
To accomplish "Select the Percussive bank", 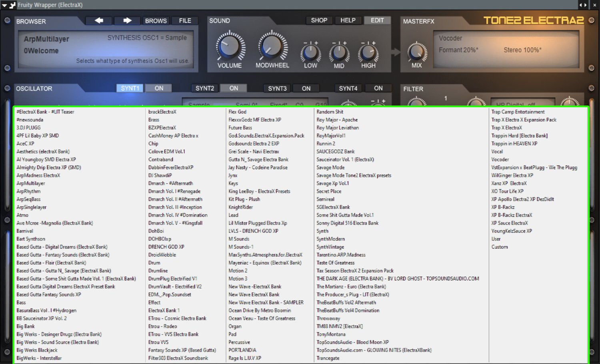I will click(239, 342).
